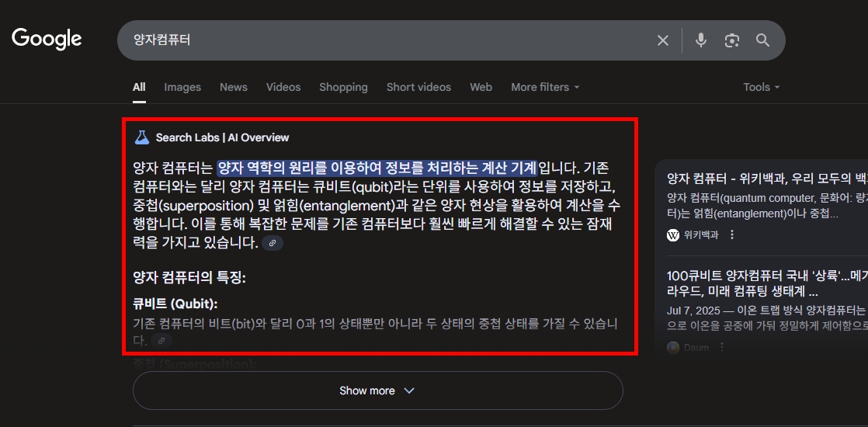Click the Daum source name

pyautogui.click(x=696, y=348)
